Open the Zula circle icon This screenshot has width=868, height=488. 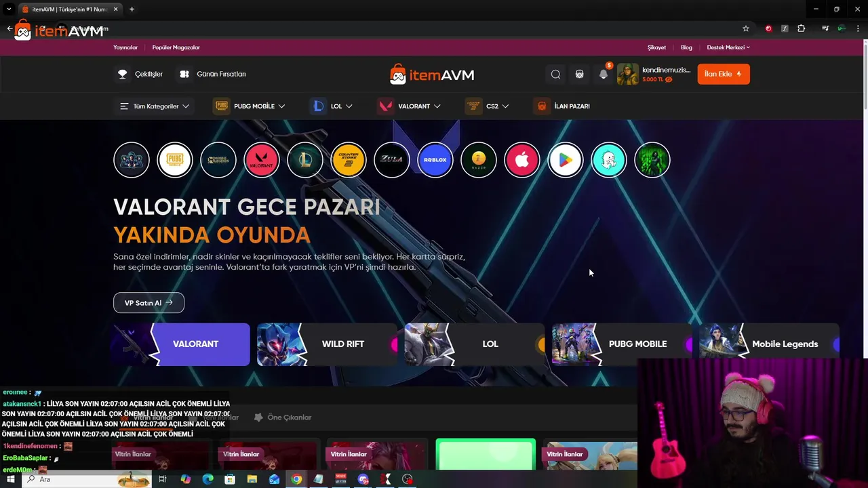pos(392,160)
